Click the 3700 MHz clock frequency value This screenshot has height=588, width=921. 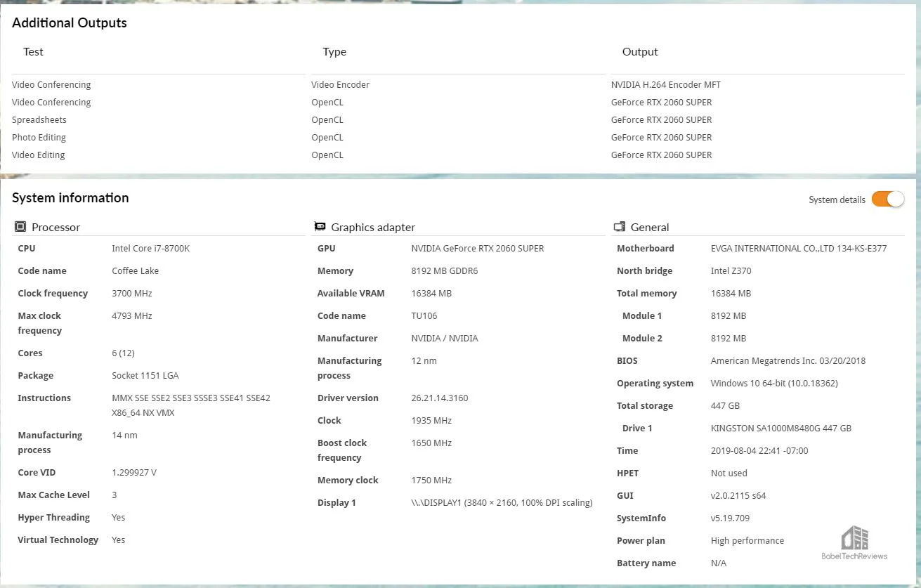click(132, 293)
